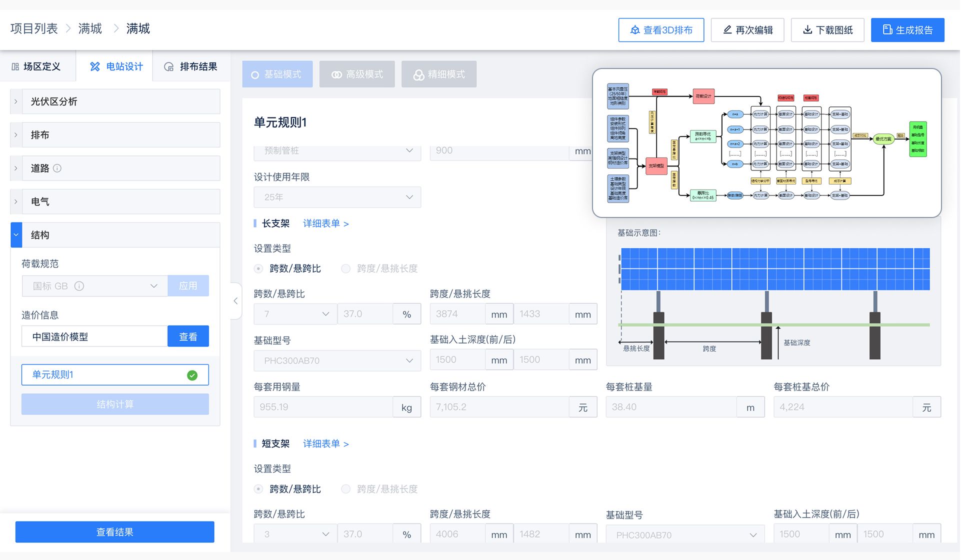Click the scissors icon on 电站设计 tab
This screenshot has height=560, width=962.
(94, 66)
